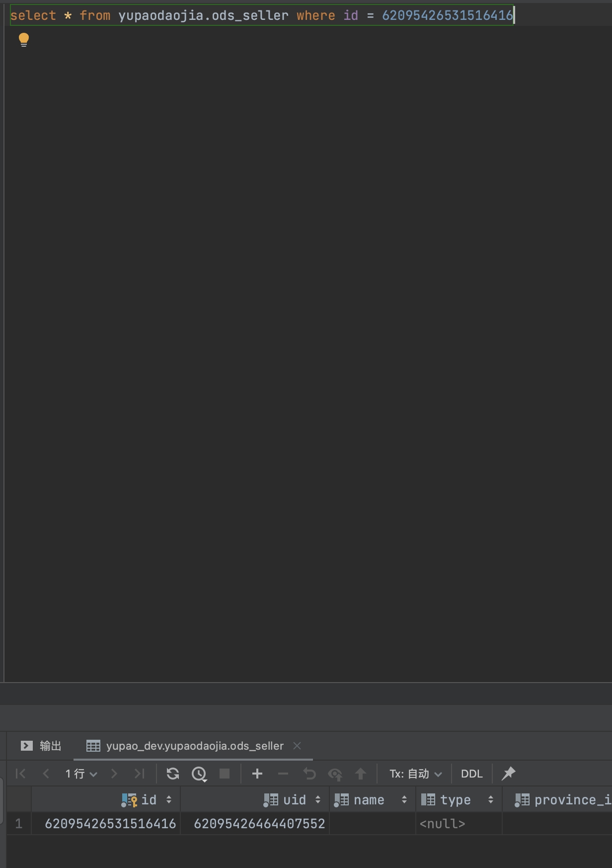Click the submit changes up arrow
612x868 pixels.
coord(361,774)
